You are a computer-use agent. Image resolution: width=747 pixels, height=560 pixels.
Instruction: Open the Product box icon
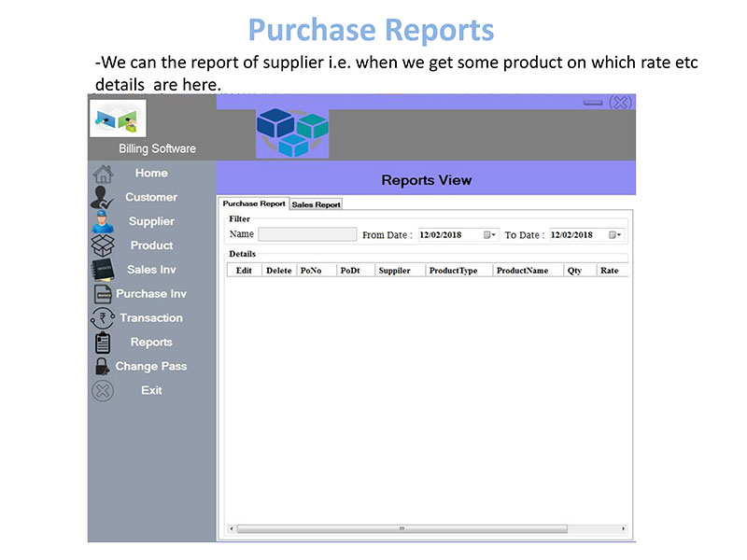(x=103, y=245)
